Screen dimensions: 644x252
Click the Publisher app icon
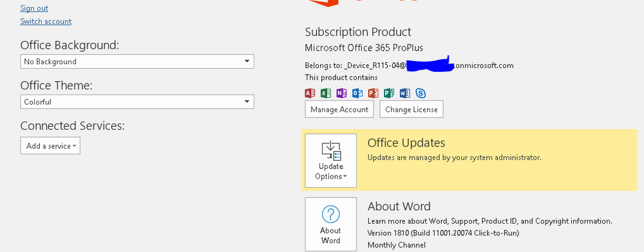pyautogui.click(x=389, y=93)
